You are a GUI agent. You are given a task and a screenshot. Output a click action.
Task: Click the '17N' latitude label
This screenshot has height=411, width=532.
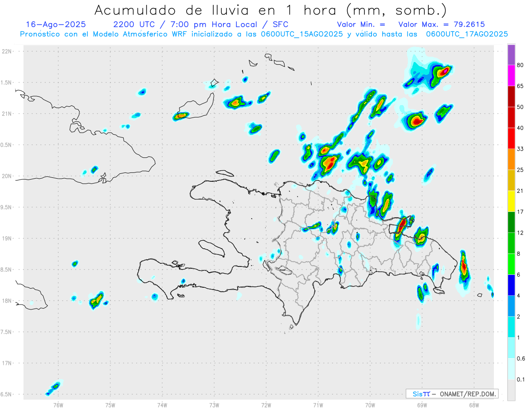coord(7,363)
